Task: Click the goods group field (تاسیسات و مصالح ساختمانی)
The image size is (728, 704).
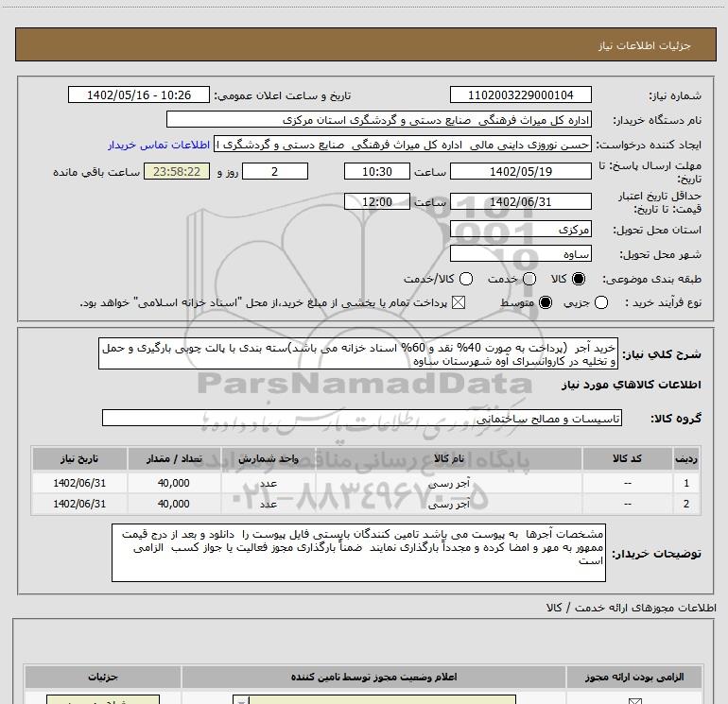Action: [362, 418]
